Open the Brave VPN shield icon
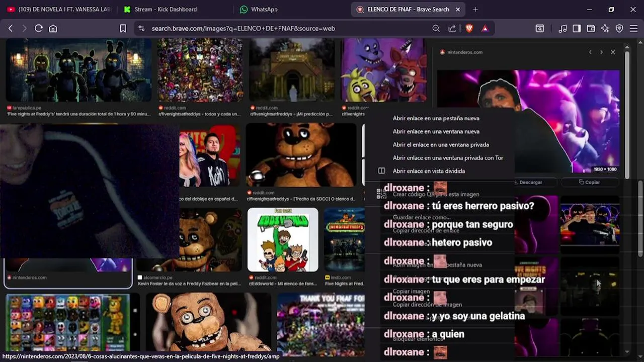Viewport: 644px width, 362px height. (x=619, y=29)
